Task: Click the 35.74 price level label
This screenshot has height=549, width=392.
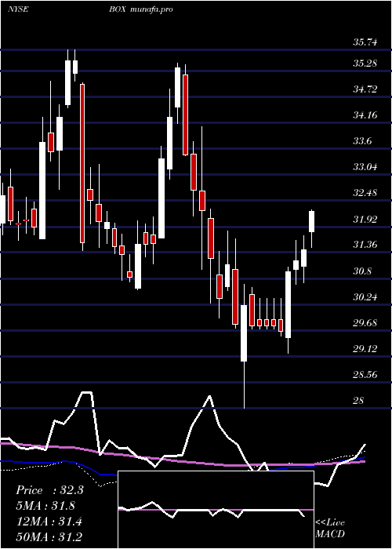Action: point(365,42)
